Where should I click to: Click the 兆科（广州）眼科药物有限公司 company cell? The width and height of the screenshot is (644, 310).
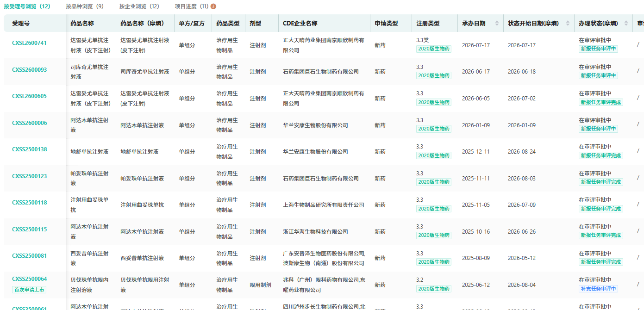[x=324, y=285]
